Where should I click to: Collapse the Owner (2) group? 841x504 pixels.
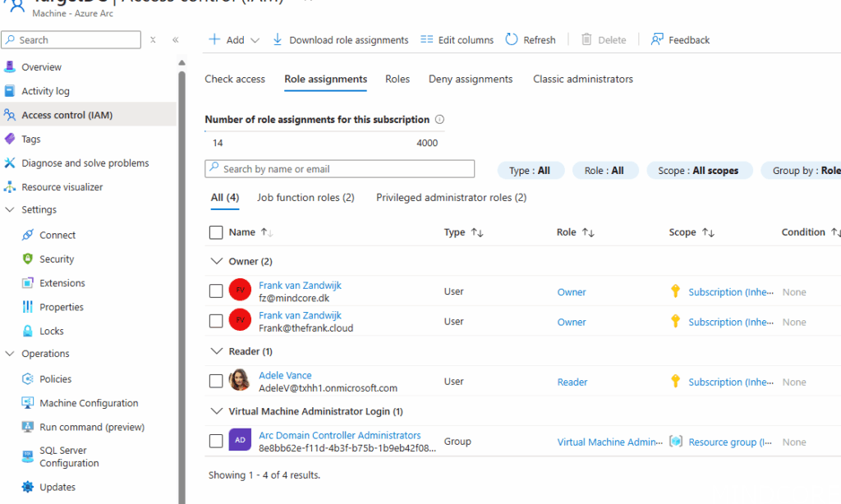[x=217, y=261]
